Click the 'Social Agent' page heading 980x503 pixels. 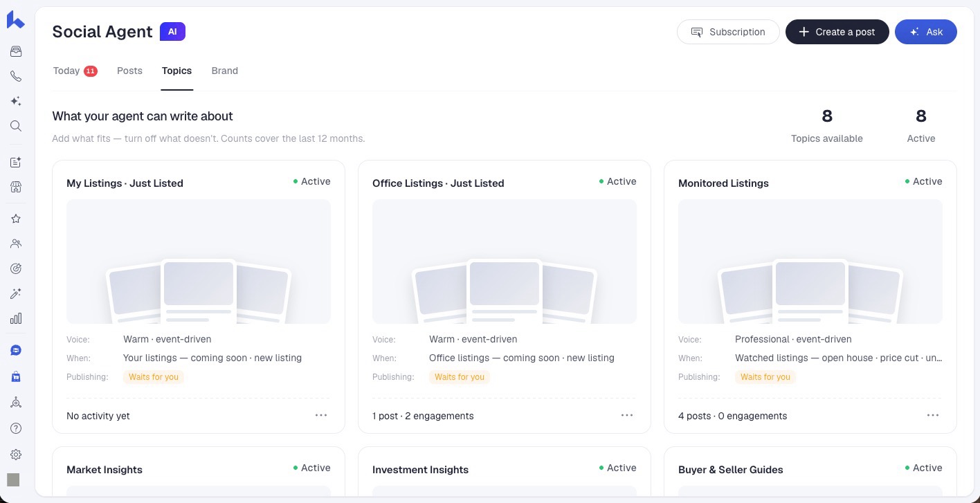[x=102, y=32]
